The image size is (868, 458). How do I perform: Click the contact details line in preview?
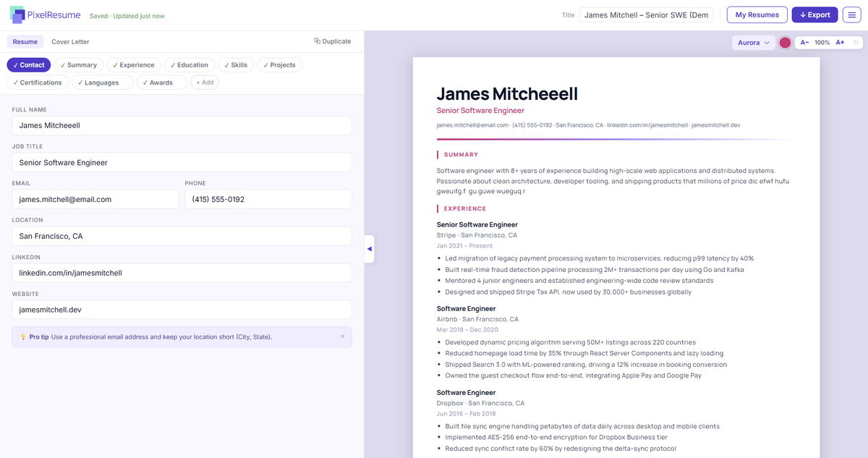pos(588,125)
